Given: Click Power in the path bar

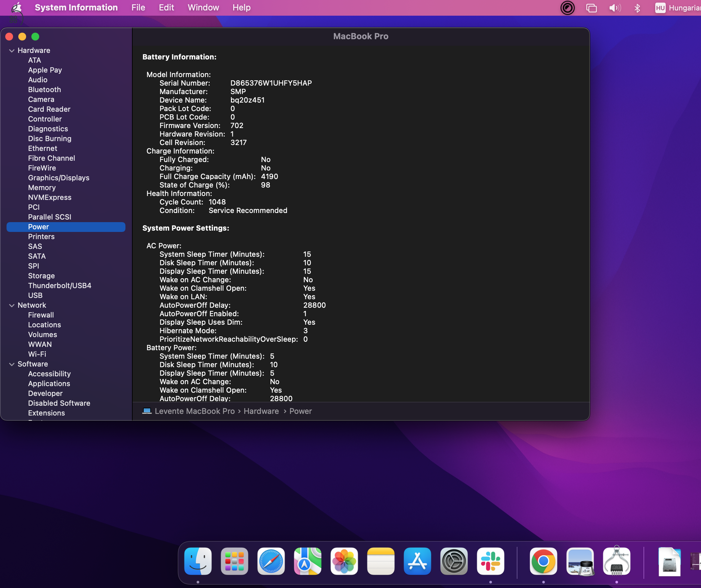Looking at the screenshot, I should tap(301, 411).
